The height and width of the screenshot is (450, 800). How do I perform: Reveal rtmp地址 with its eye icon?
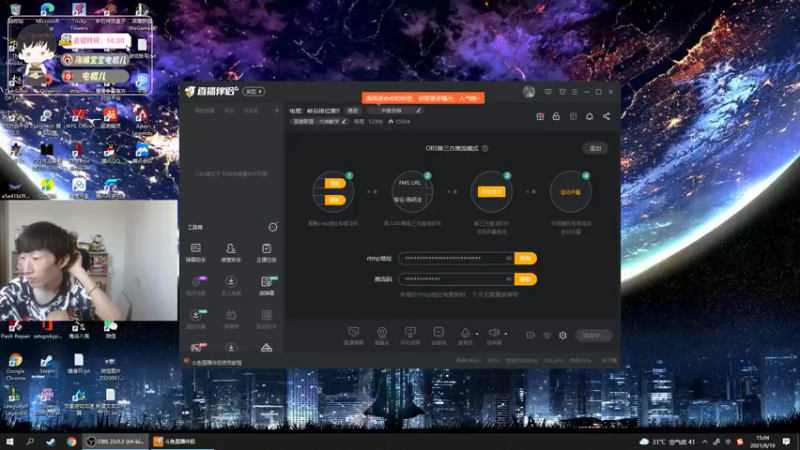tap(509, 258)
